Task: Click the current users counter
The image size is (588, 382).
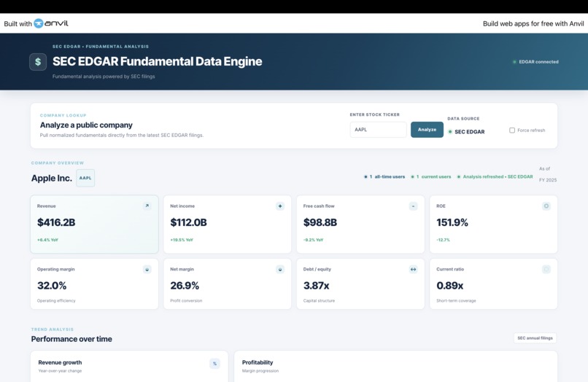Action: pos(431,176)
